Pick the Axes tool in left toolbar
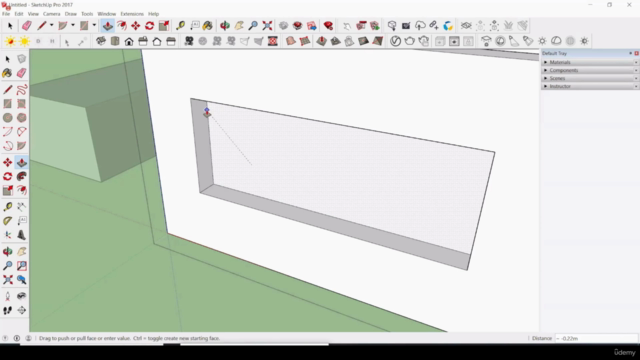The width and height of the screenshot is (640, 360). point(7,235)
